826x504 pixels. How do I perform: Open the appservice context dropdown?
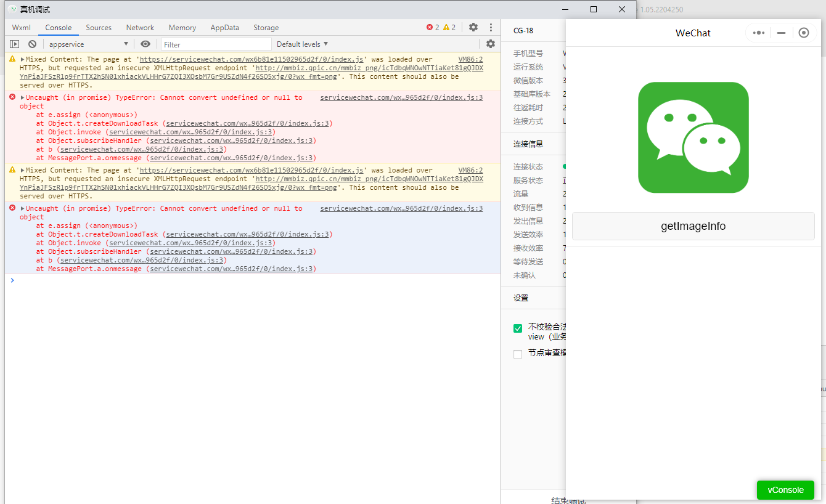88,44
